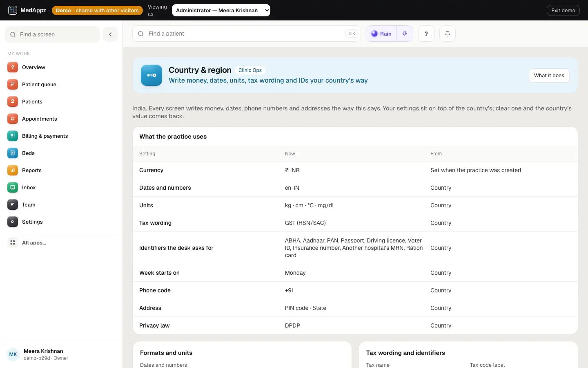Screen dimensions: 588x368
Task: Click the '+91' phone code value
Action: click(x=289, y=291)
